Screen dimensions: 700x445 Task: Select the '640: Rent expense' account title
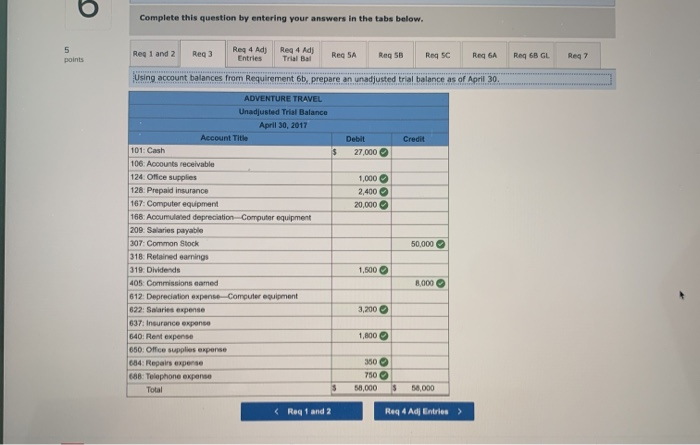coord(161,336)
